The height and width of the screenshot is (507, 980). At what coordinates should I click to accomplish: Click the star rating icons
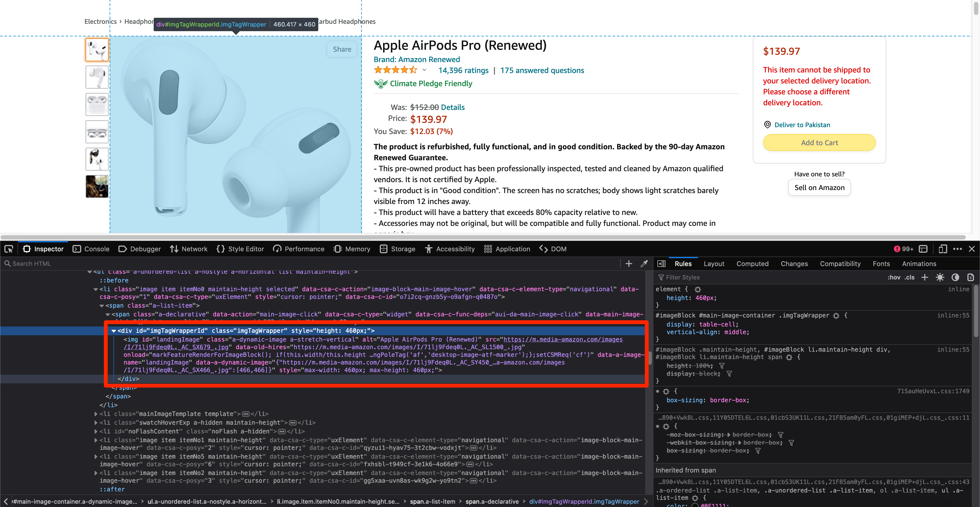(396, 70)
